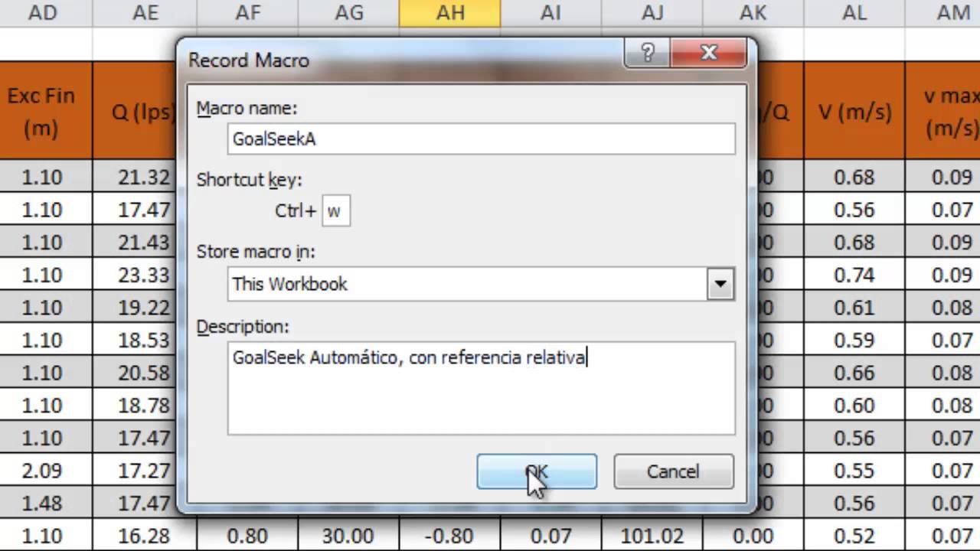Select column AL header
The image size is (980, 551).
(x=854, y=12)
